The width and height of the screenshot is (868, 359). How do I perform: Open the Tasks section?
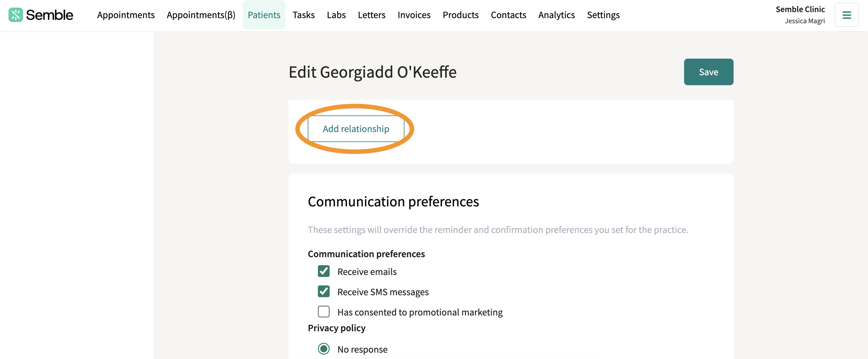(303, 15)
